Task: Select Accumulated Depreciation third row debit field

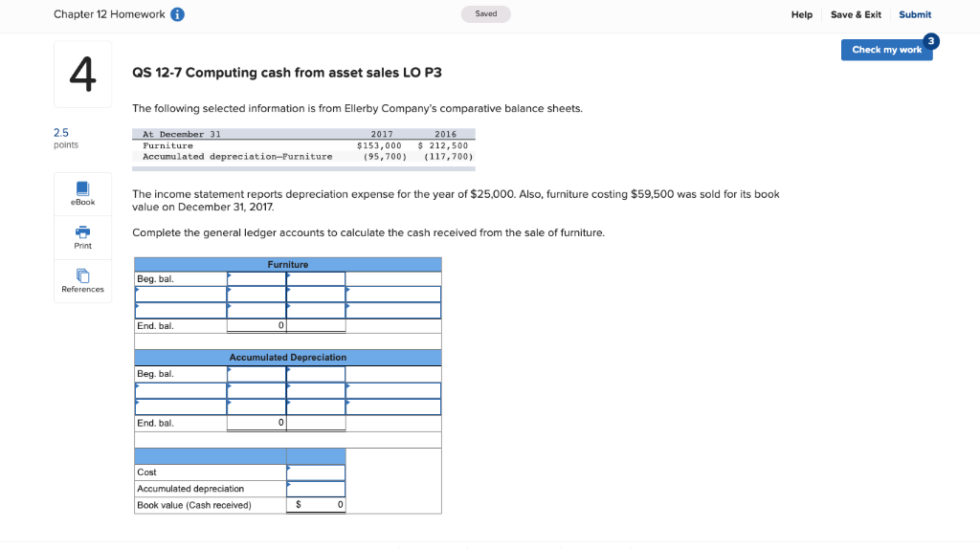Action: [x=256, y=406]
